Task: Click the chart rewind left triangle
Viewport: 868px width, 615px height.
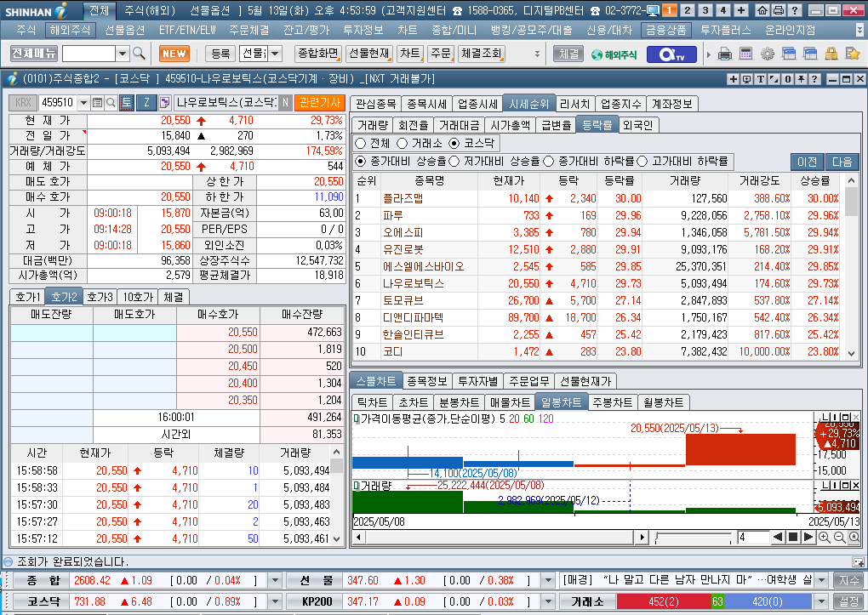Action: click(x=778, y=537)
